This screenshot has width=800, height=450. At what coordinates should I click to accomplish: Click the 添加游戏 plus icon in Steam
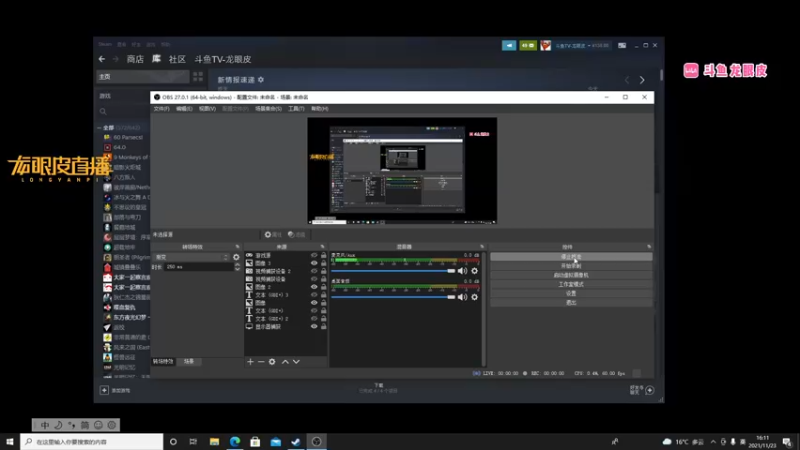[x=104, y=390]
